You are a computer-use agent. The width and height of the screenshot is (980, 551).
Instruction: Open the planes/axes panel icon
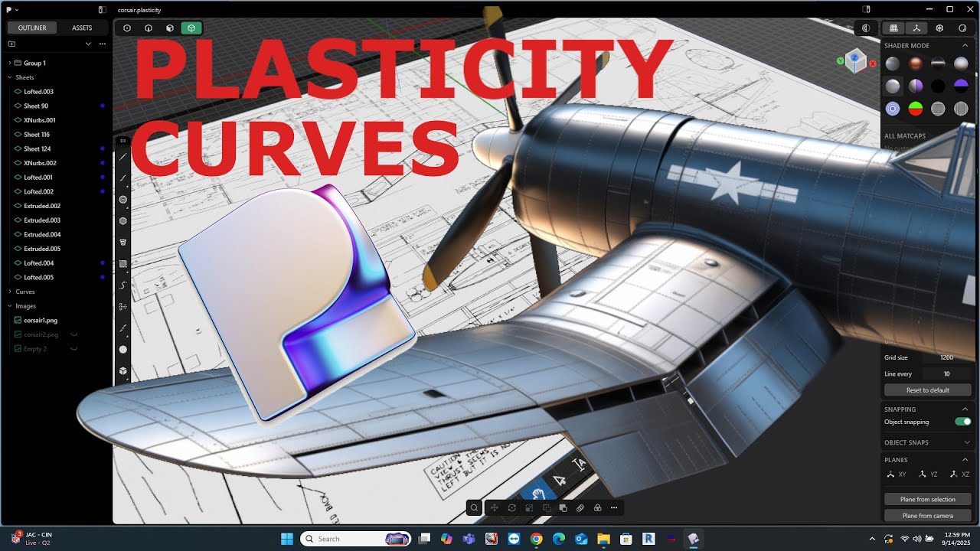(x=916, y=28)
